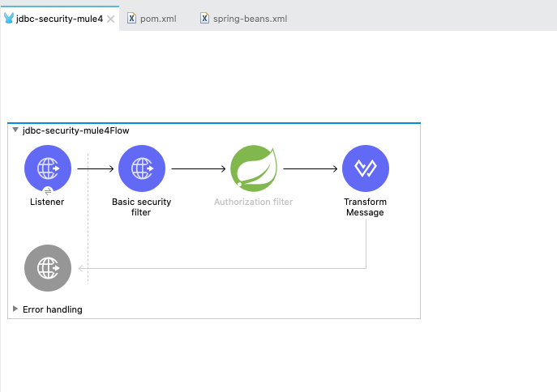This screenshot has height=392, width=557.
Task: Select the Listener HTTP globe icon
Action: (x=48, y=168)
